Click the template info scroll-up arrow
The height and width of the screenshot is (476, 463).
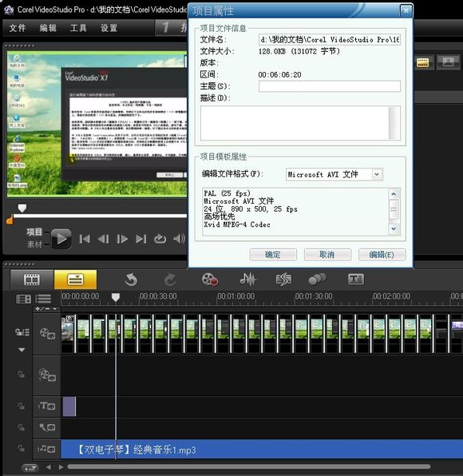[x=394, y=194]
